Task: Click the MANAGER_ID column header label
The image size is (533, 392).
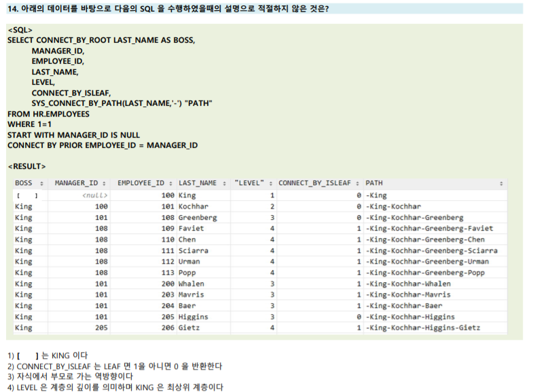Action: pyautogui.click(x=76, y=183)
